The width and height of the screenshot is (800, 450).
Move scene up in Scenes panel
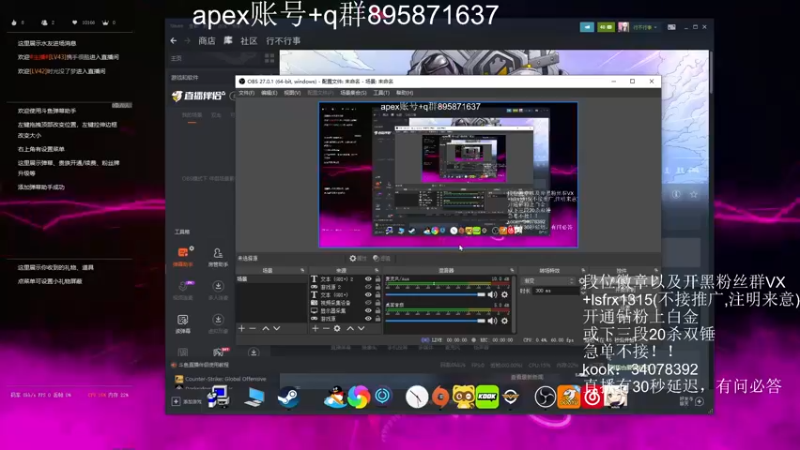266,329
